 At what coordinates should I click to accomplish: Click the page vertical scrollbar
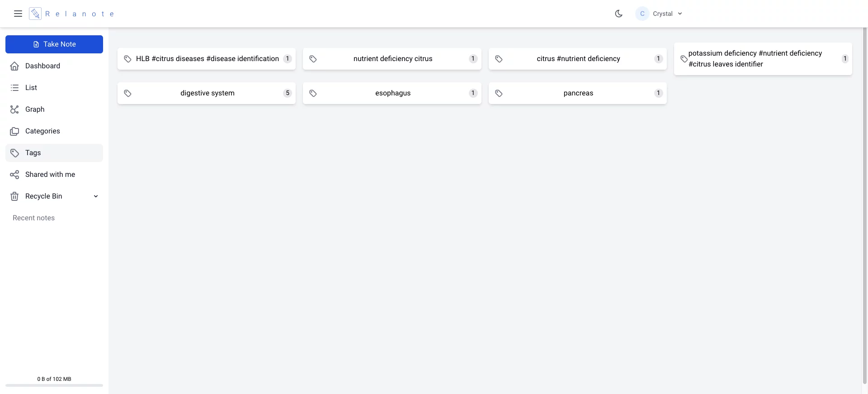(864, 181)
